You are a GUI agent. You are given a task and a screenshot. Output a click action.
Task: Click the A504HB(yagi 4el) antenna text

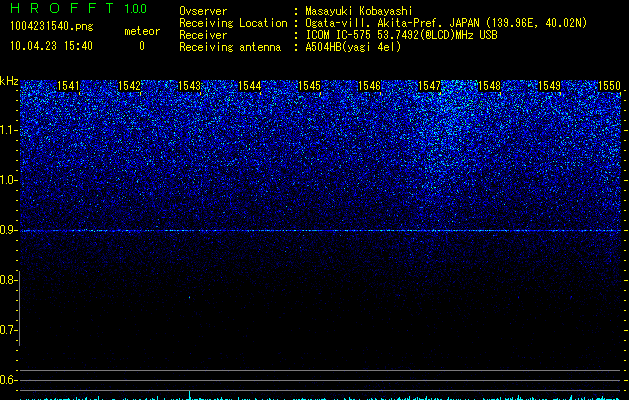[353, 47]
